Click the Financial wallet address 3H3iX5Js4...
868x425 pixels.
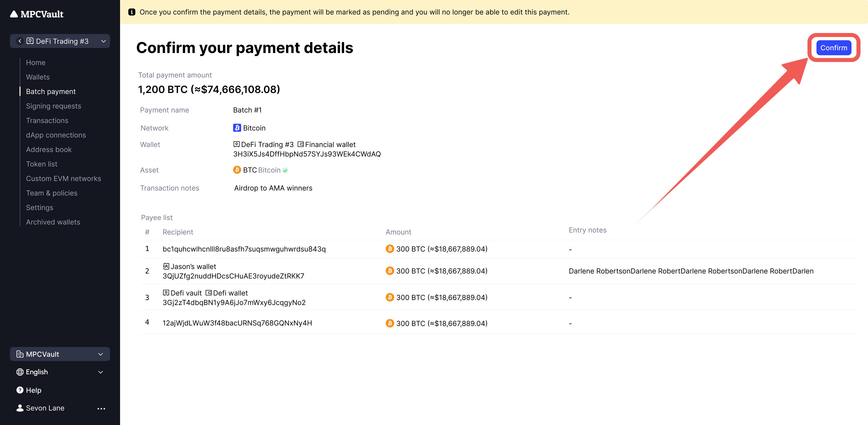[307, 154]
